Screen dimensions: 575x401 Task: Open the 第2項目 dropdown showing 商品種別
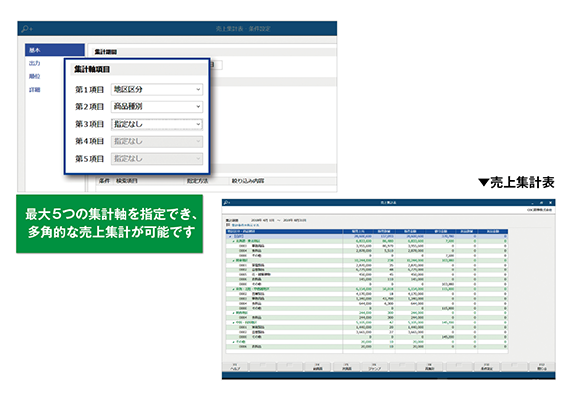157,106
